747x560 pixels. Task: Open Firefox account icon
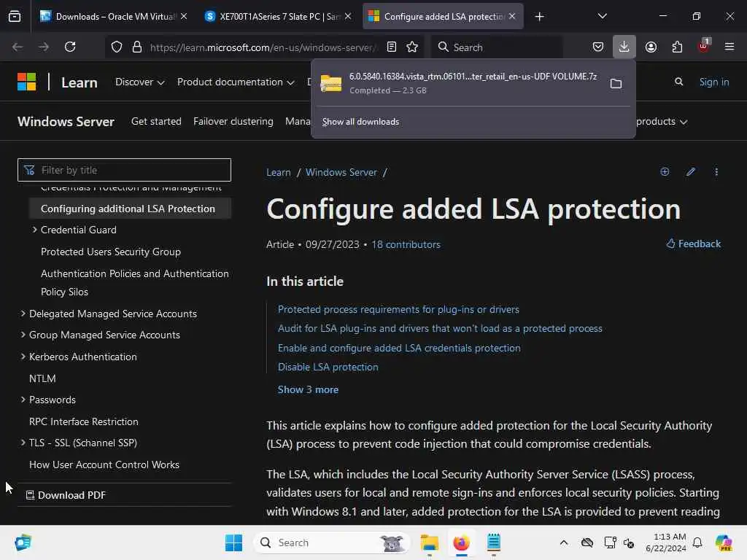click(651, 47)
